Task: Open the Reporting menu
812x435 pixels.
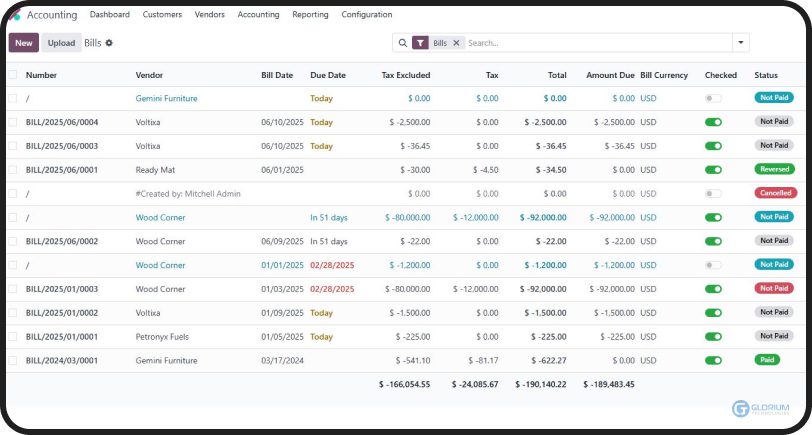Action: tap(310, 15)
